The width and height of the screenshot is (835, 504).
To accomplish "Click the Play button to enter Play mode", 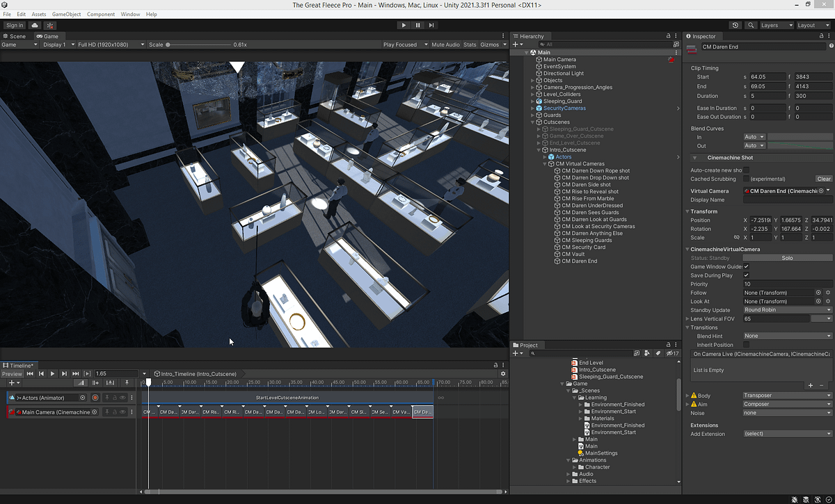I will [404, 24].
